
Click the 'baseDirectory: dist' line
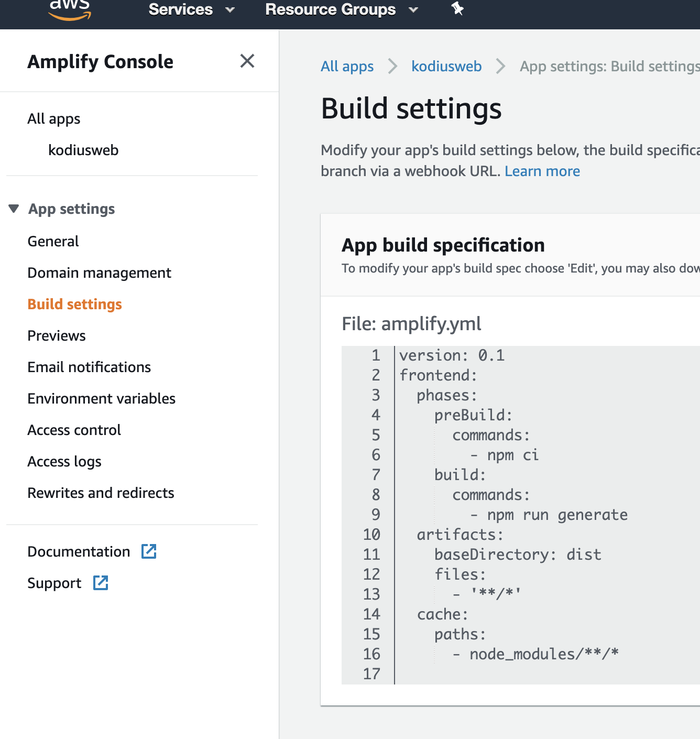click(x=518, y=555)
